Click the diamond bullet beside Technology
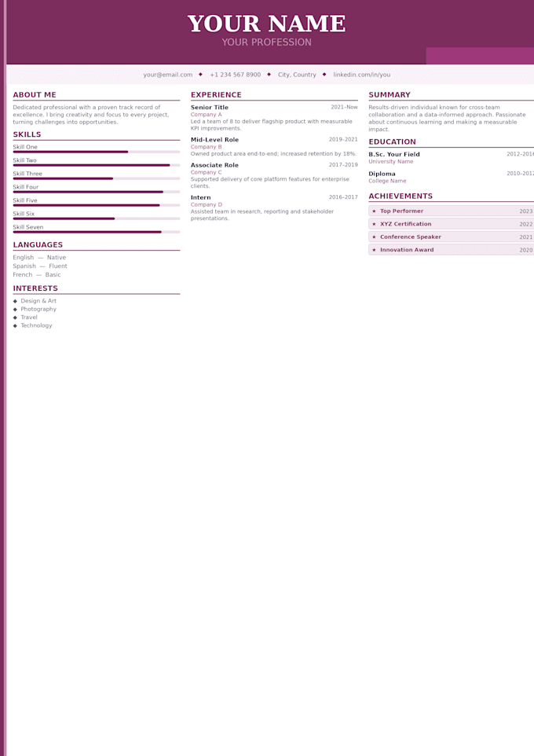The image size is (534, 756). 15,326
